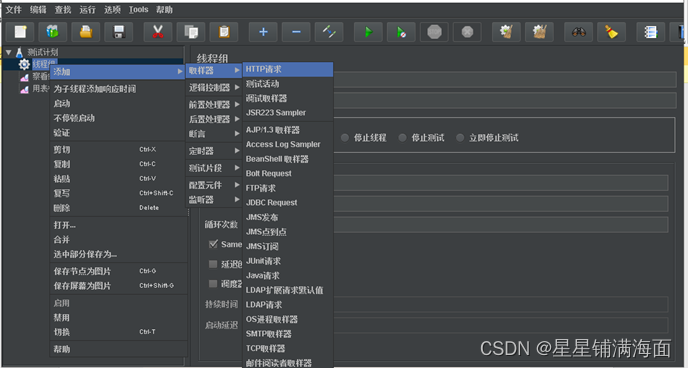The image size is (688, 368).
Task: Open the 查找 menu
Action: (x=63, y=10)
